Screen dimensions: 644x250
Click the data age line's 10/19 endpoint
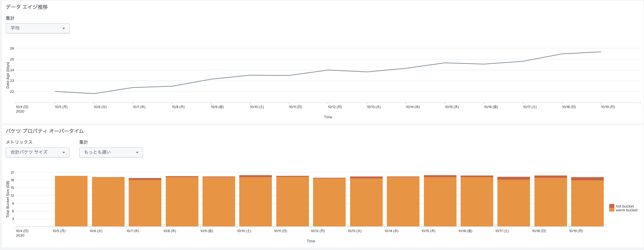coord(601,52)
